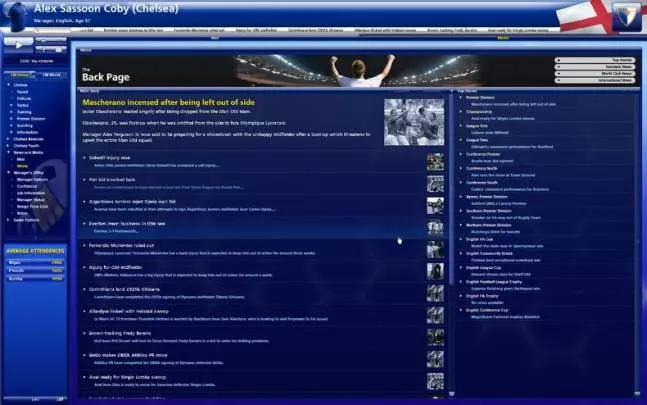Image resolution: width=647 pixels, height=405 pixels.
Task: Open thumbnail beside Fernando Morientes ruled out
Action: [x=435, y=250]
